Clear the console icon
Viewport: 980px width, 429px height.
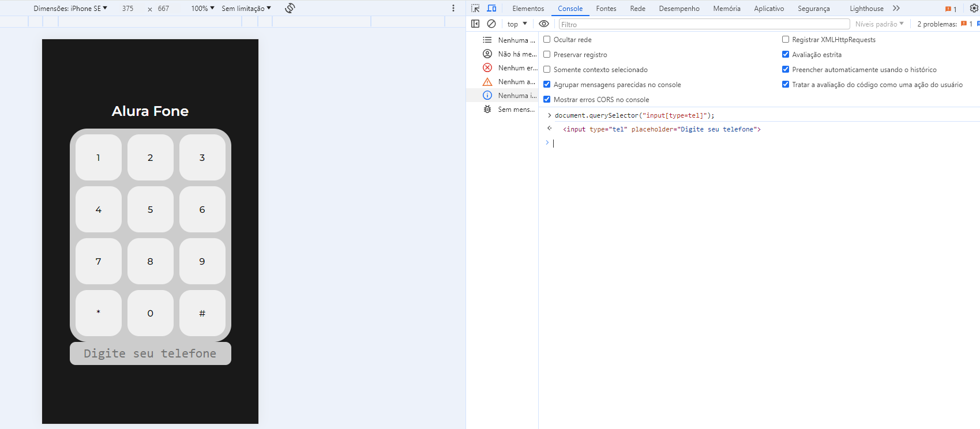click(491, 24)
